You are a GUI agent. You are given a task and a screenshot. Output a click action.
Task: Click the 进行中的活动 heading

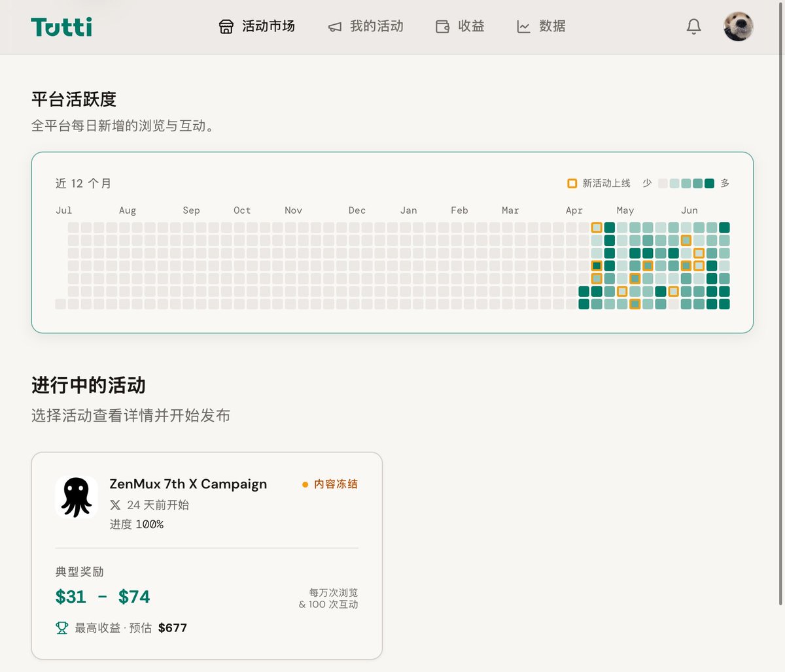point(88,386)
